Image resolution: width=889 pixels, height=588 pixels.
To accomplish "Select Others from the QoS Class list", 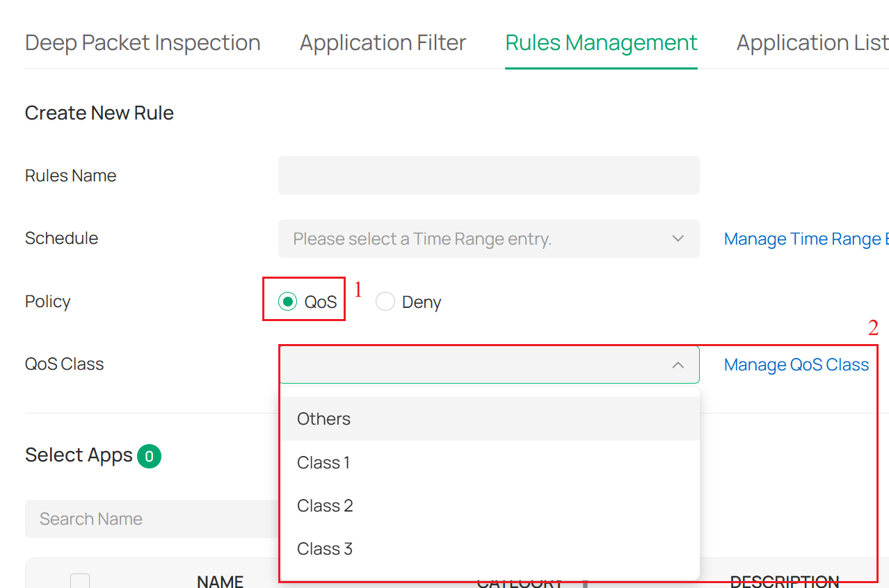I will click(x=323, y=418).
